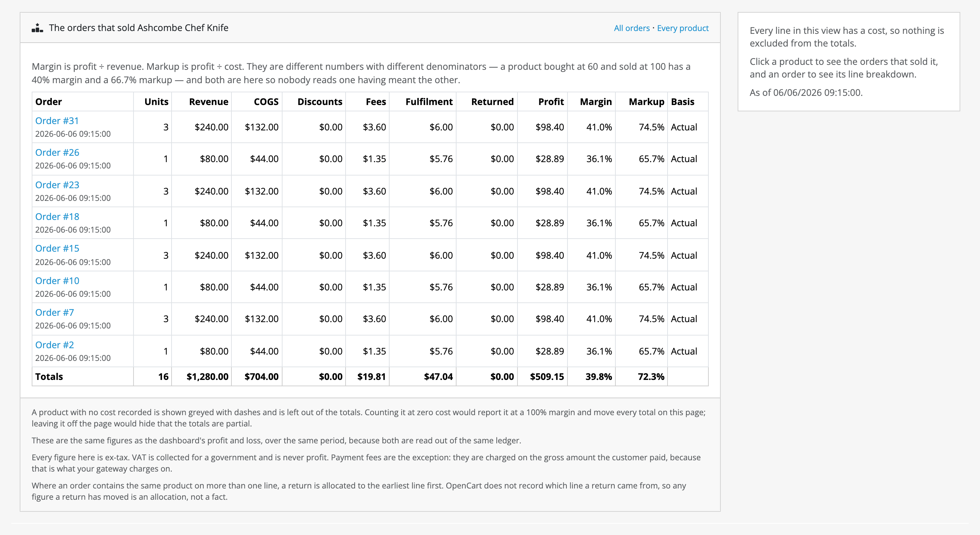Select Order #2 Basis Actual

tap(684, 351)
